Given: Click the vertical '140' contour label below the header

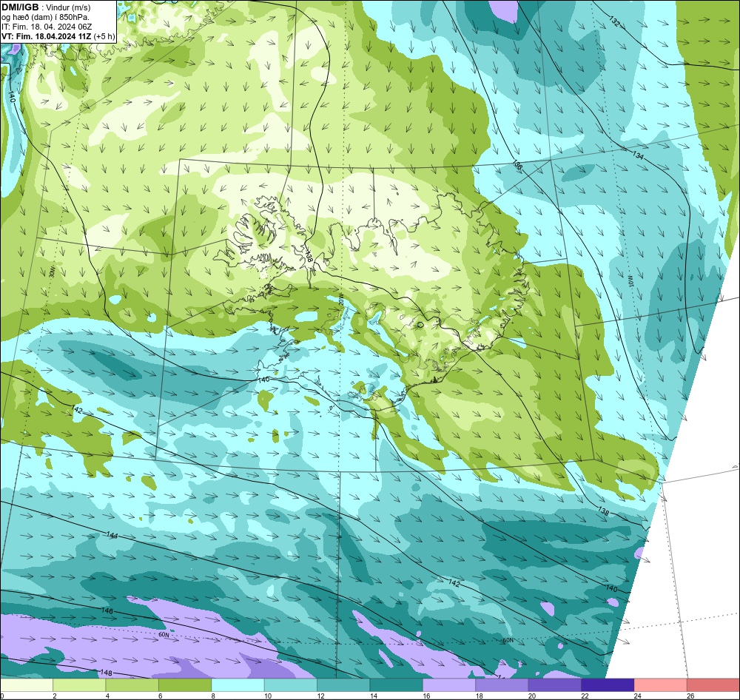Looking at the screenshot, I should (12, 98).
